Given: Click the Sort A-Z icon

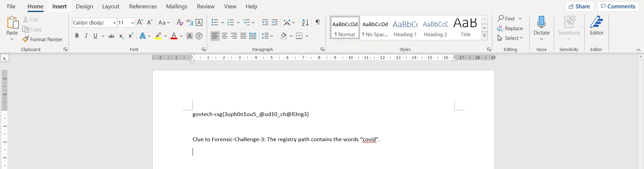Looking at the screenshot, I should (x=305, y=23).
